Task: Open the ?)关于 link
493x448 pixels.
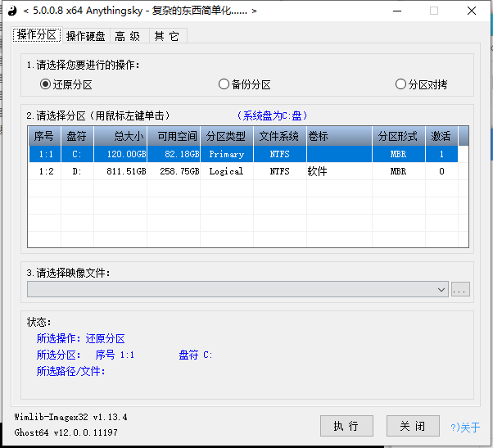Action: (x=465, y=428)
